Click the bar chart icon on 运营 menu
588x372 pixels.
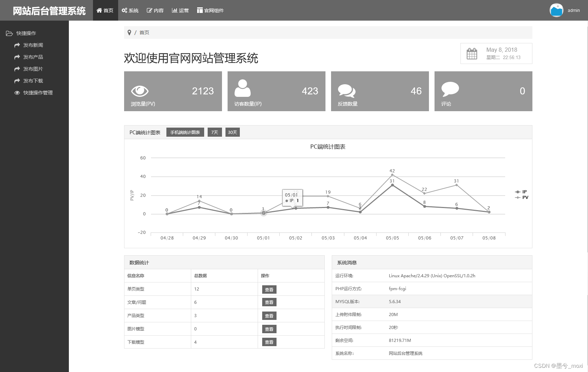(174, 10)
